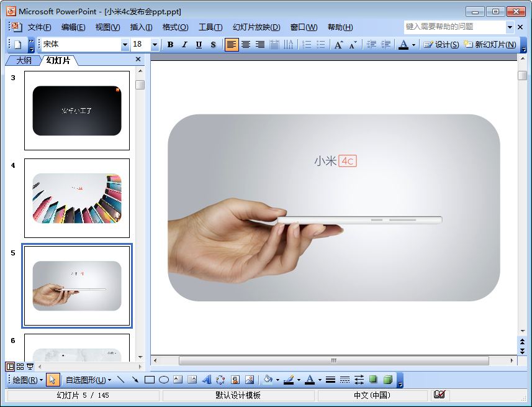Open the 窗口 (Window) menu
This screenshot has height=407, width=532.
(x=304, y=27)
